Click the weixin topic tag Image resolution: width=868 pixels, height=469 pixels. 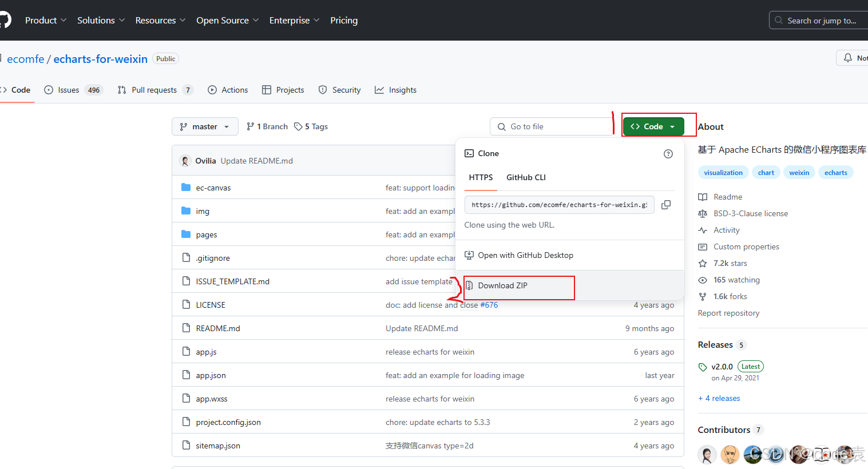tap(799, 173)
